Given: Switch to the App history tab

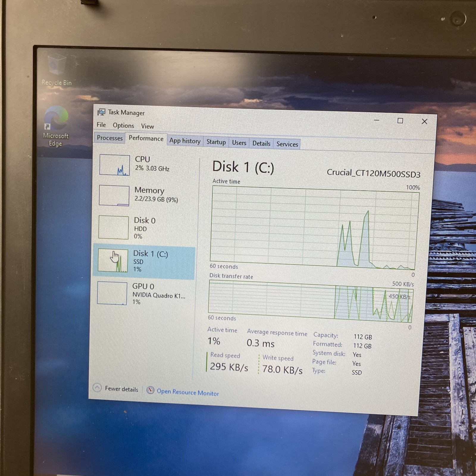Looking at the screenshot, I should click(x=185, y=141).
